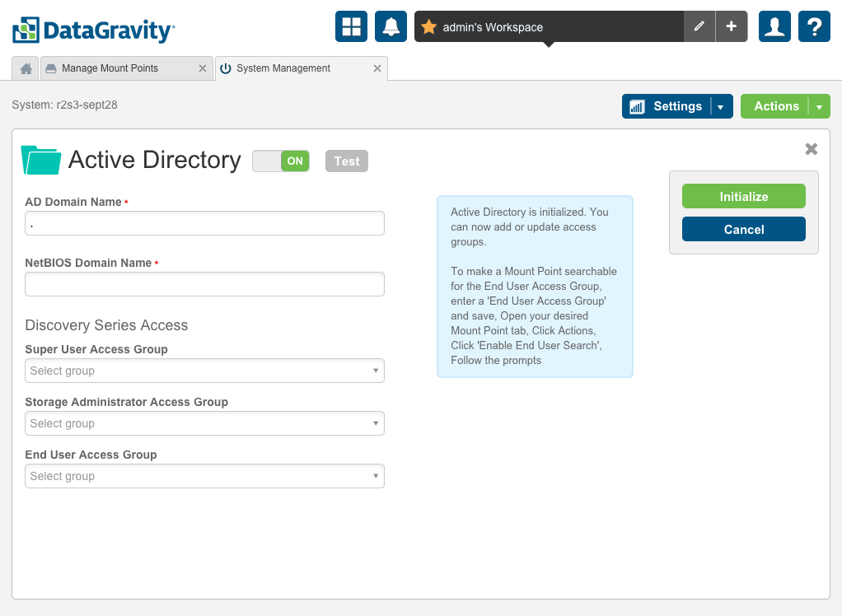
Task: Open help via the question mark icon
Action: coord(814,26)
